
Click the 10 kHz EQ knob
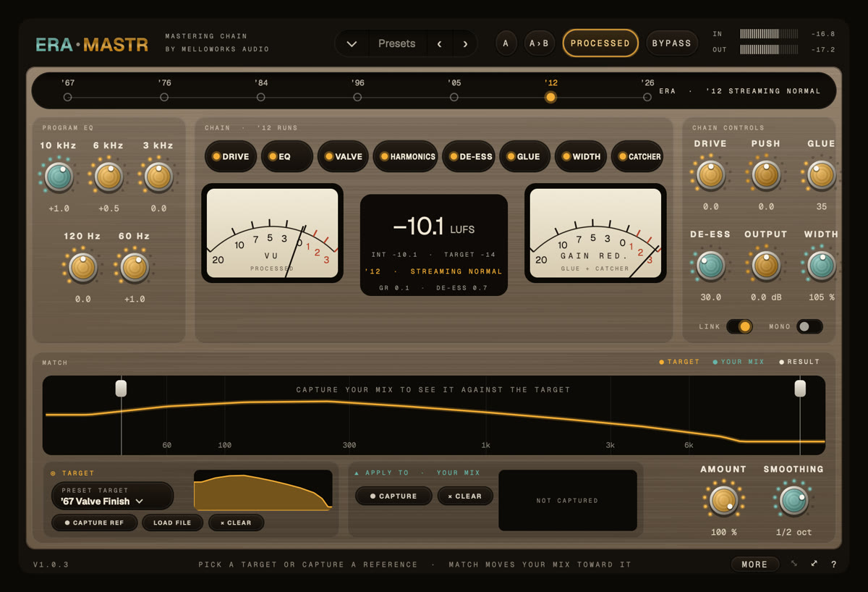coord(59,177)
